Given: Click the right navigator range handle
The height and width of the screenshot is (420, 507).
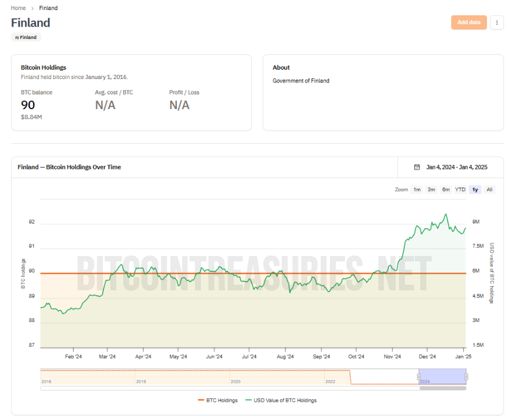Looking at the screenshot, I should (x=466, y=376).
